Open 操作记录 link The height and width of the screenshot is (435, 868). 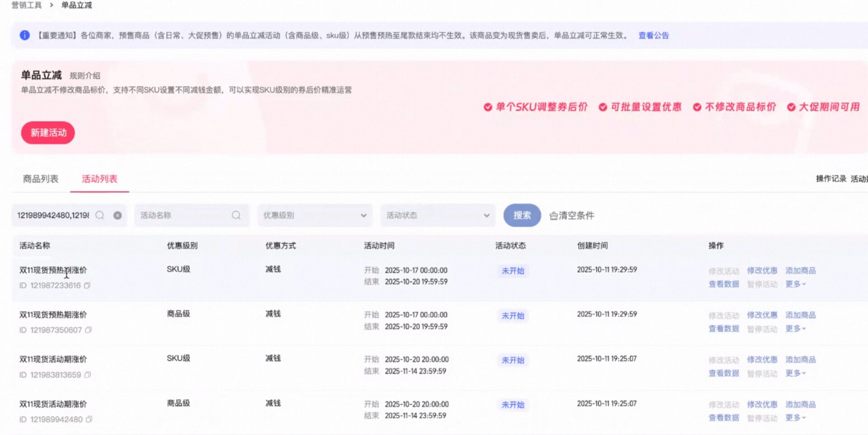(x=831, y=179)
